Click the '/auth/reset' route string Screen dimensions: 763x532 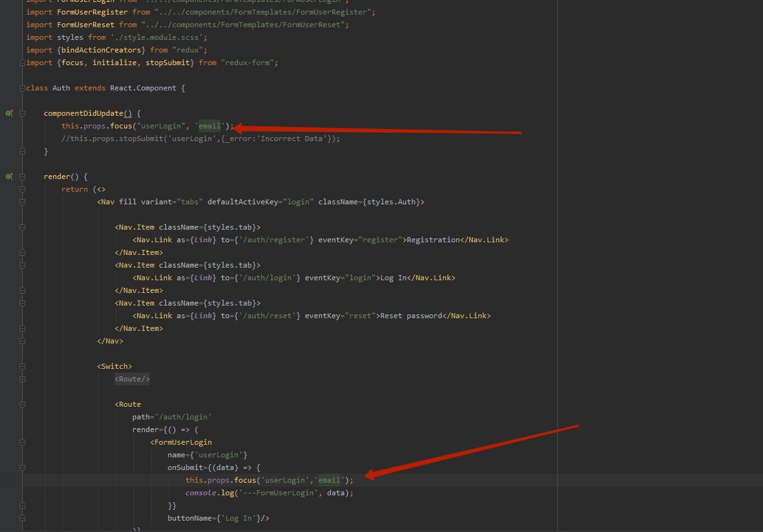267,316
